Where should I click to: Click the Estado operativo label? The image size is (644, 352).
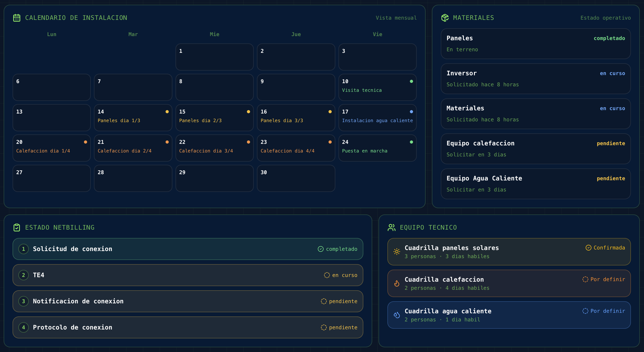[x=606, y=18]
